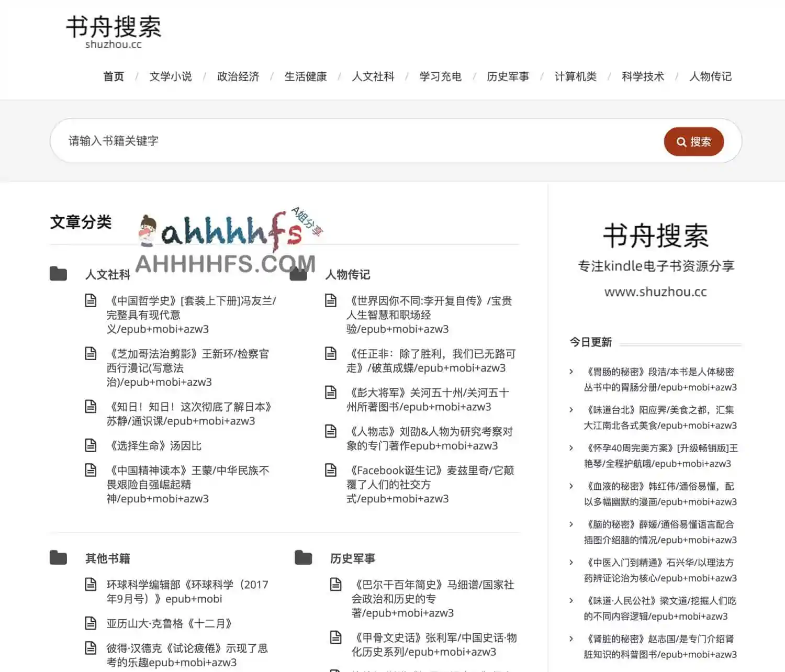
Task: Switch to the 计算机类 category tab
Action: (x=576, y=76)
